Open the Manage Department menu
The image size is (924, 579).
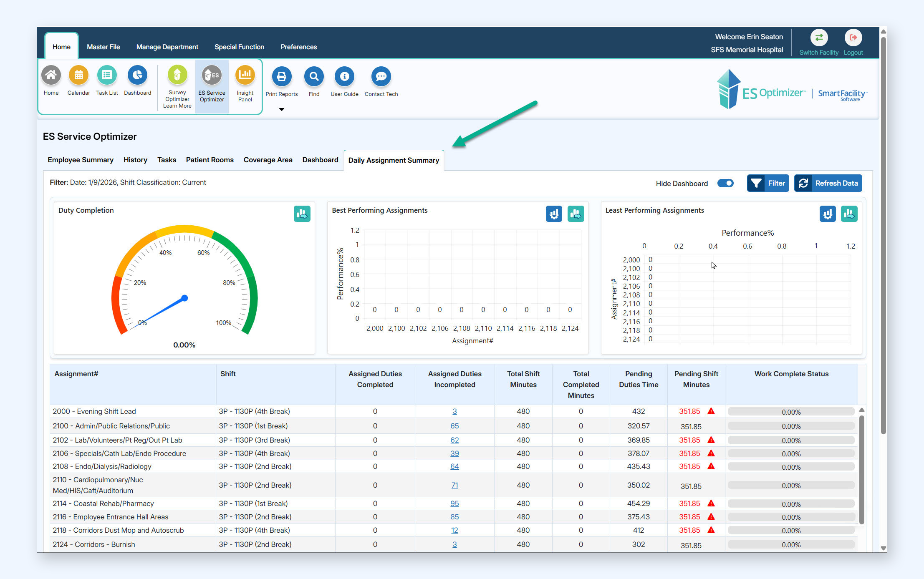(x=167, y=47)
